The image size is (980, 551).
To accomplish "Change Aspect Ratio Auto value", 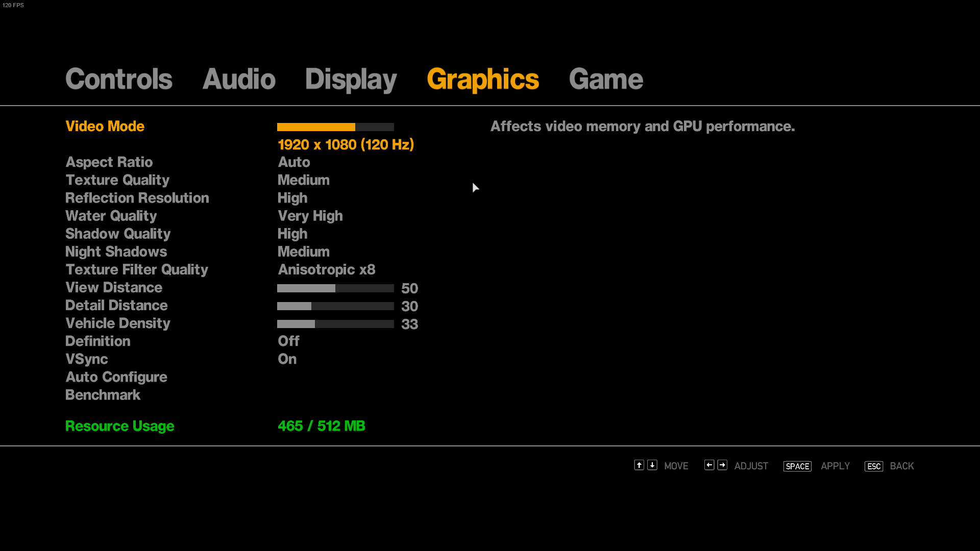I will (294, 162).
